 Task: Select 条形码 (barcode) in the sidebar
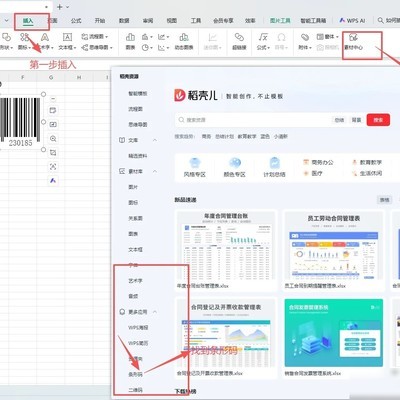135,374
